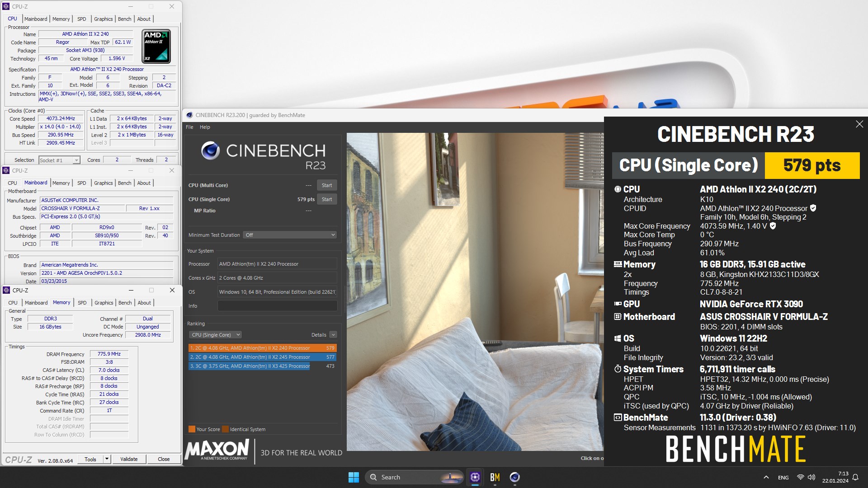
Task: Open Graphics tab in top CPU-Z window
Action: (103, 19)
